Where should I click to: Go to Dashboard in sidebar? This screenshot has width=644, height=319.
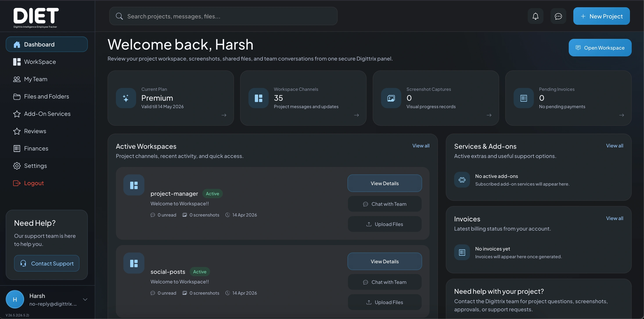(x=47, y=44)
